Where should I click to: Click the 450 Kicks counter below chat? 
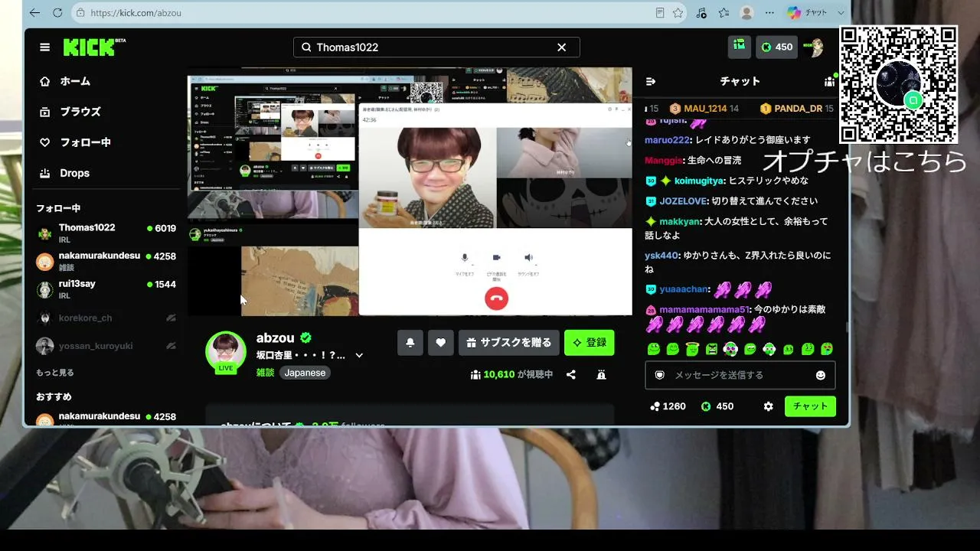click(x=717, y=406)
